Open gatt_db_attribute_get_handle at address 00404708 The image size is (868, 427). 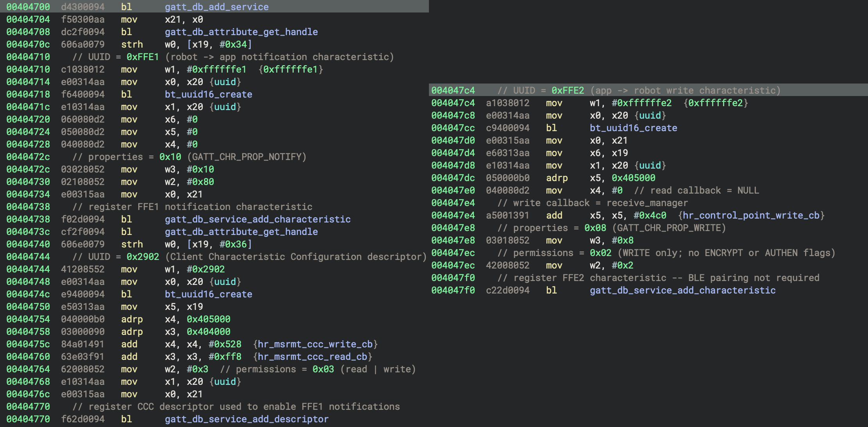(x=241, y=32)
